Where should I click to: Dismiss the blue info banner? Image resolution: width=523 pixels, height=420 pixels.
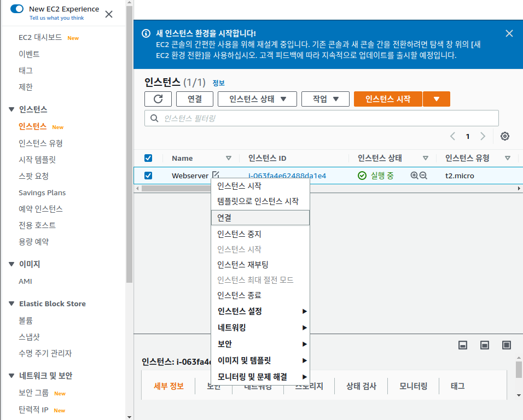509,33
